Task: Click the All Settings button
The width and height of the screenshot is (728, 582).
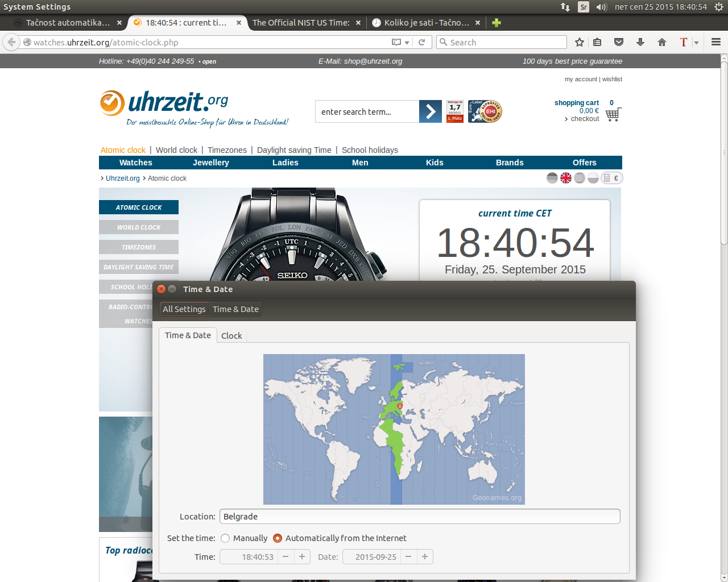Action: [x=184, y=309]
